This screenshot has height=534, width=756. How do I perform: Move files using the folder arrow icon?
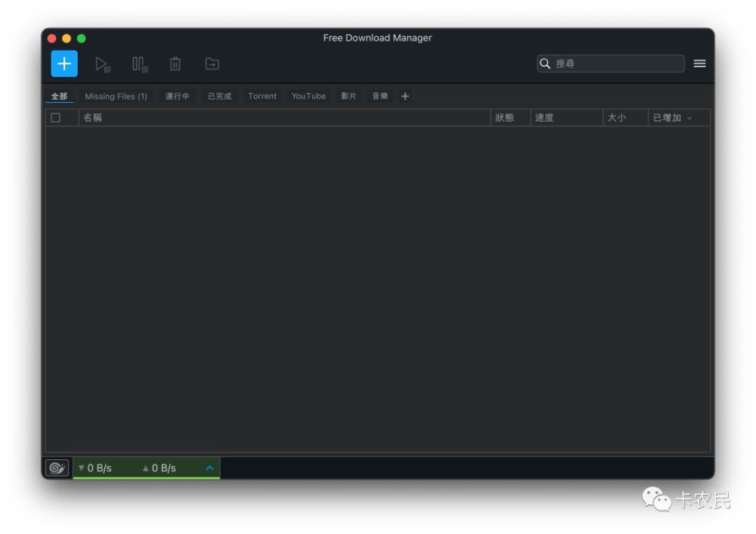pos(212,64)
